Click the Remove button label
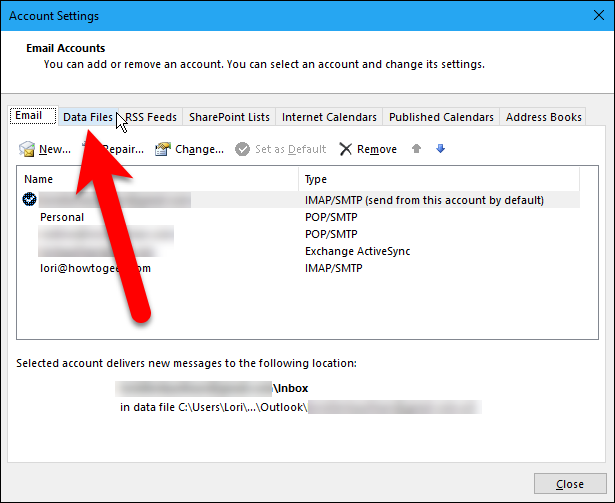Viewport: 615px width, 503px height. (377, 149)
